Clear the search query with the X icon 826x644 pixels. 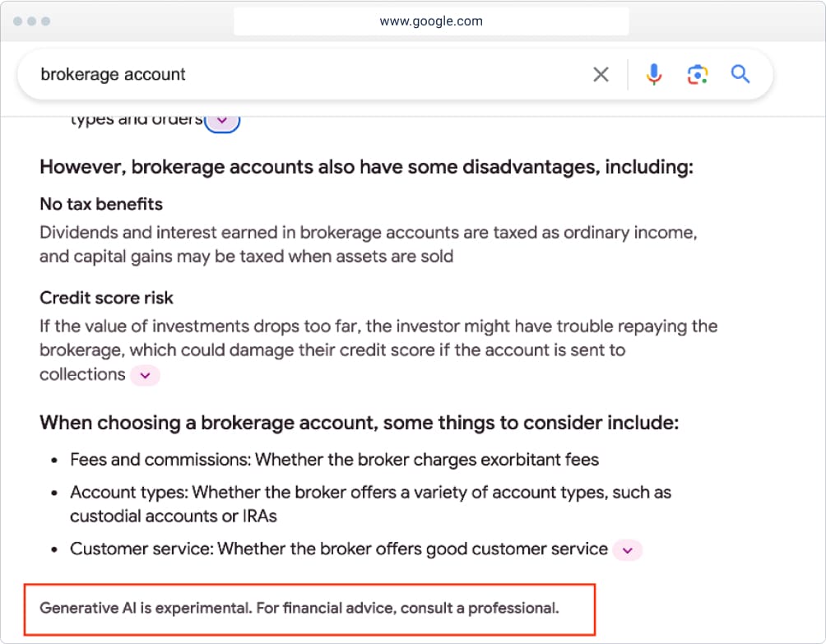tap(601, 75)
